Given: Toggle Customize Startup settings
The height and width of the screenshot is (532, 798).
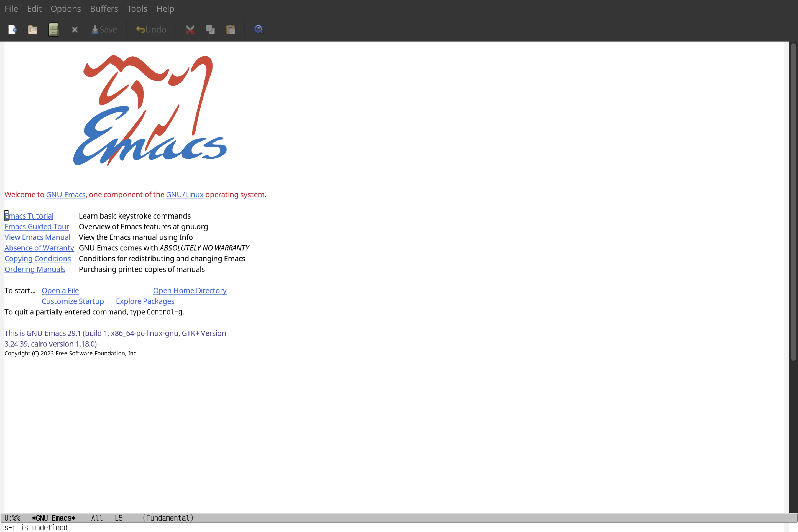Looking at the screenshot, I should pyautogui.click(x=72, y=301).
